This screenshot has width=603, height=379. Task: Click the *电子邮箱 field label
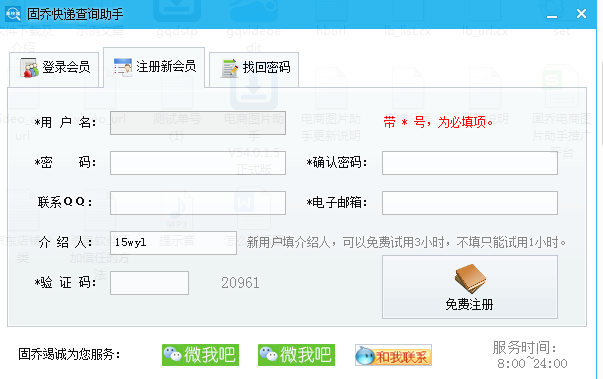pyautogui.click(x=337, y=203)
